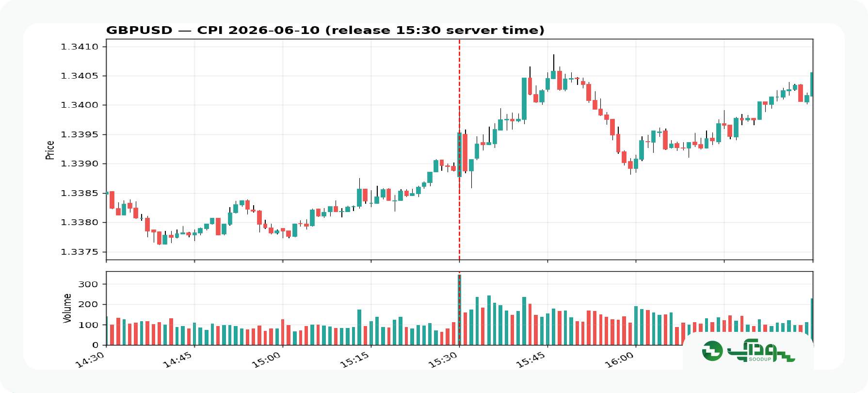Click the Soodup logo icon

click(x=712, y=351)
